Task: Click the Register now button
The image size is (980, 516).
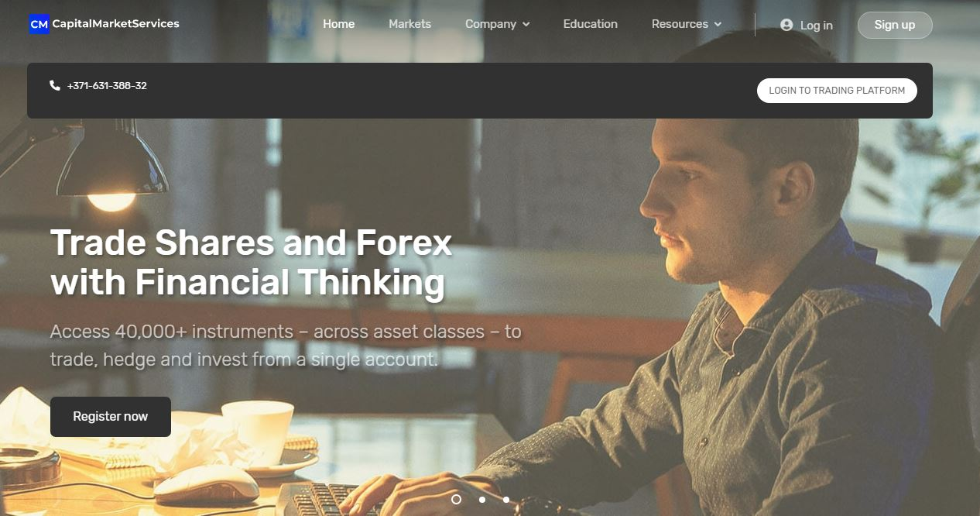Action: 111,417
